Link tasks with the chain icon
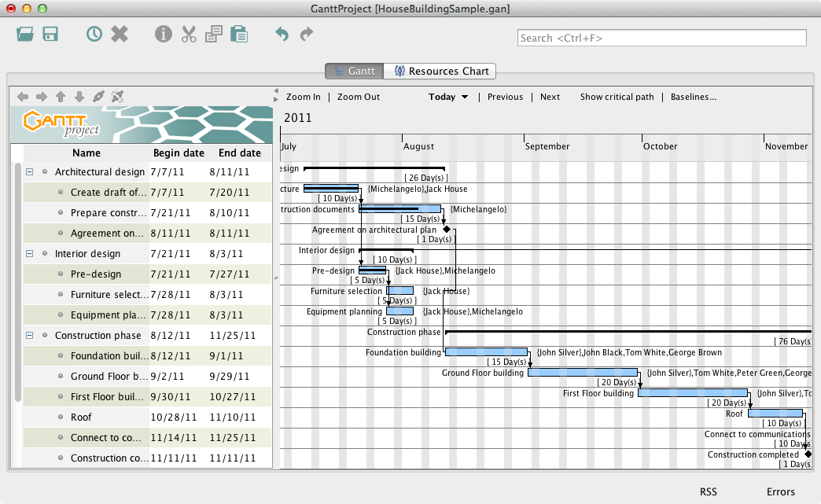 coord(98,97)
